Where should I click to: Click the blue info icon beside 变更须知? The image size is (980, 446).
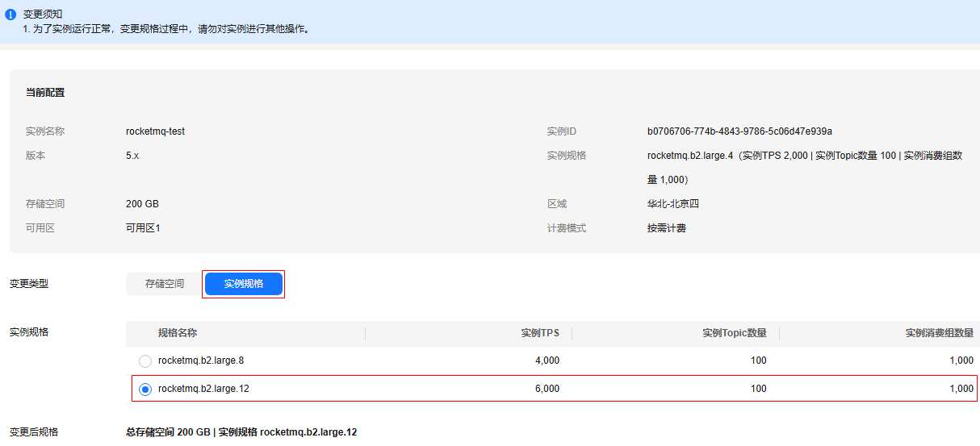(x=10, y=15)
